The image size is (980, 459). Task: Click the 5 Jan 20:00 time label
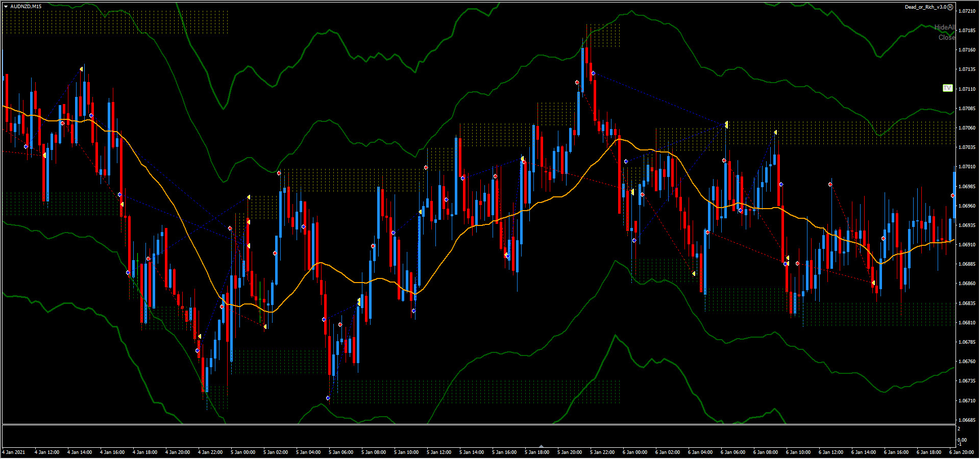570,452
